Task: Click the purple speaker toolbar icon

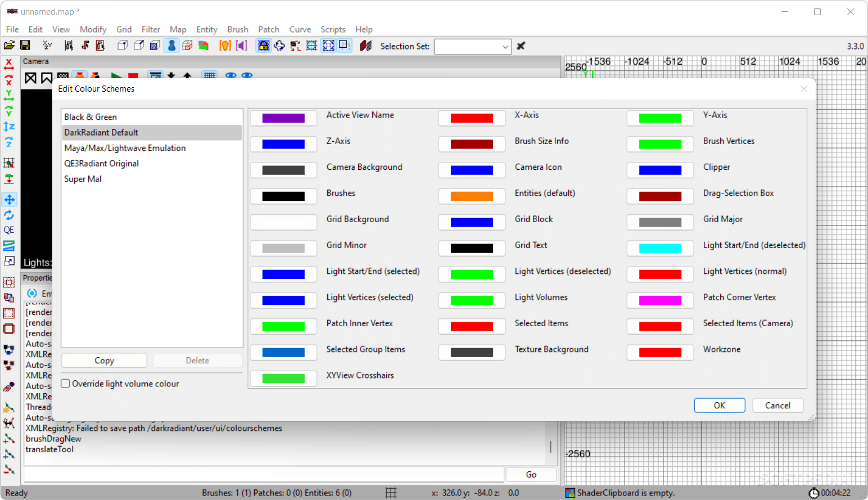Action: pyautogui.click(x=241, y=46)
